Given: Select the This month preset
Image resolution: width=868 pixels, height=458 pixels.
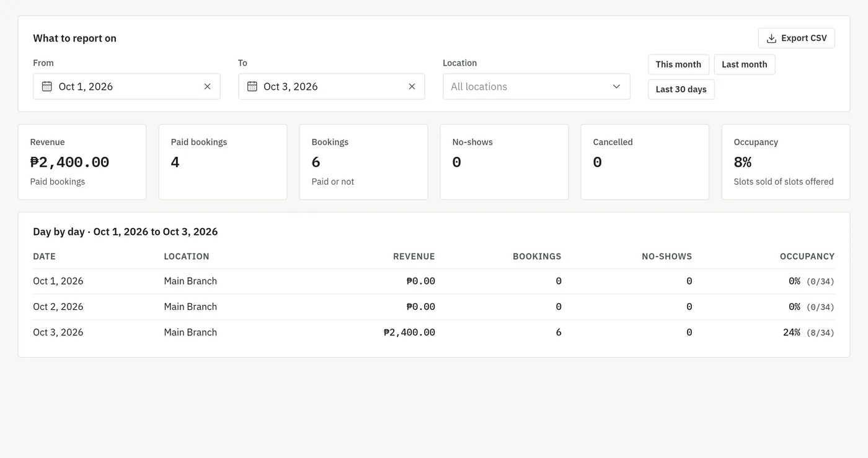Looking at the screenshot, I should click(678, 64).
